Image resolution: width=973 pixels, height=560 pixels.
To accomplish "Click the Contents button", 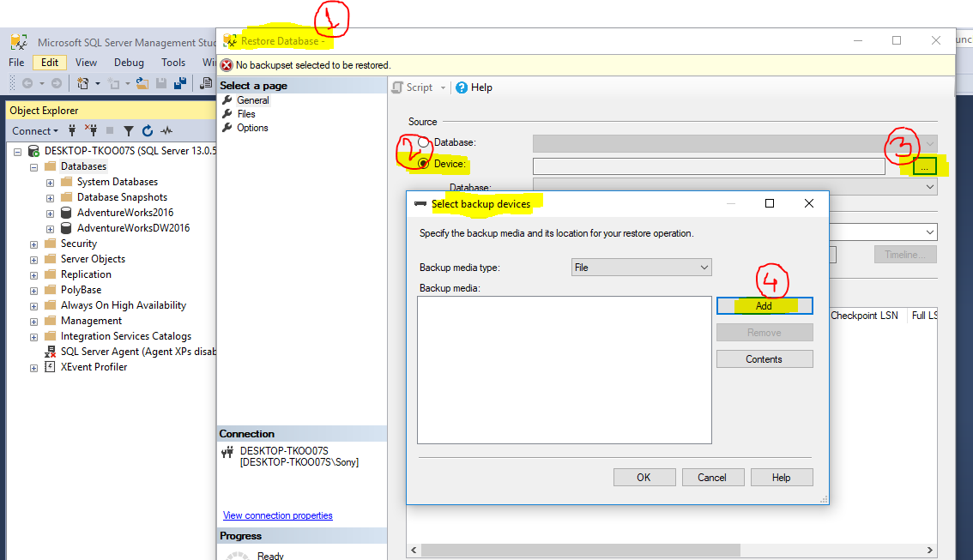I will pos(764,359).
